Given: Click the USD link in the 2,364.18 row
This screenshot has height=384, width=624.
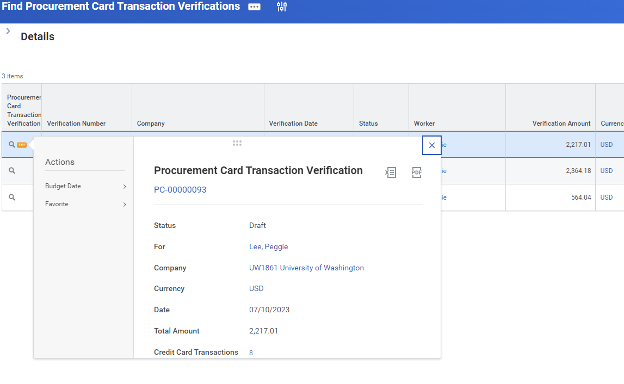Looking at the screenshot, I should pyautogui.click(x=606, y=171).
